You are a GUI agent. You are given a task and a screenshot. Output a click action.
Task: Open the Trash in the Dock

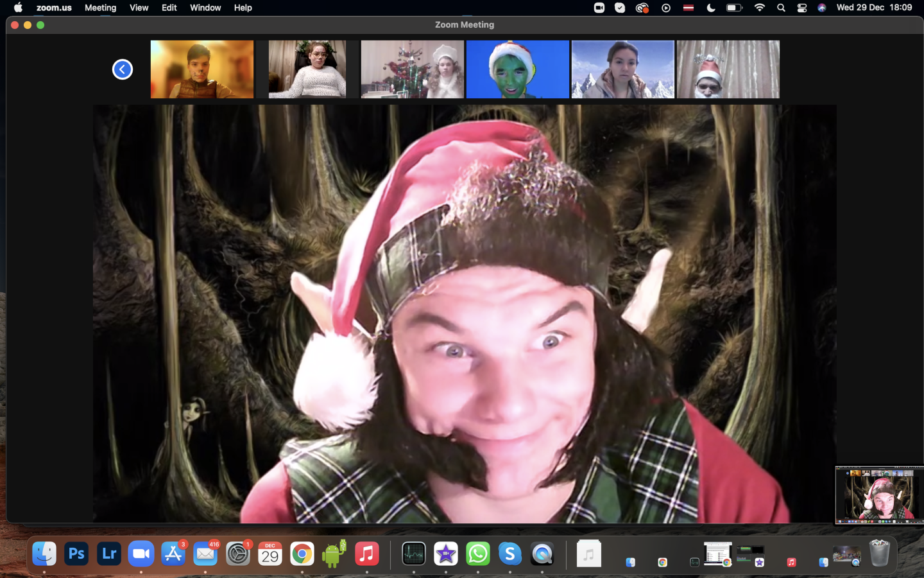880,553
